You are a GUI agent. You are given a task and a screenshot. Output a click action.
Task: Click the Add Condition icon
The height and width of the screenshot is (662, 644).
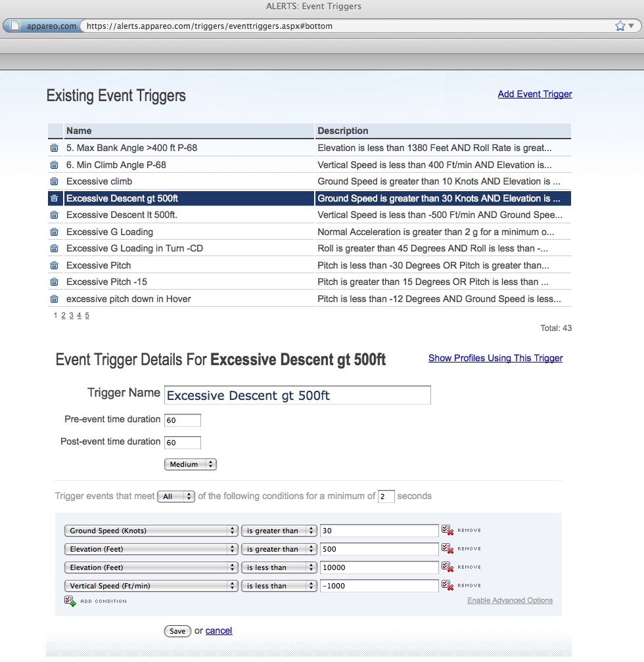[69, 600]
